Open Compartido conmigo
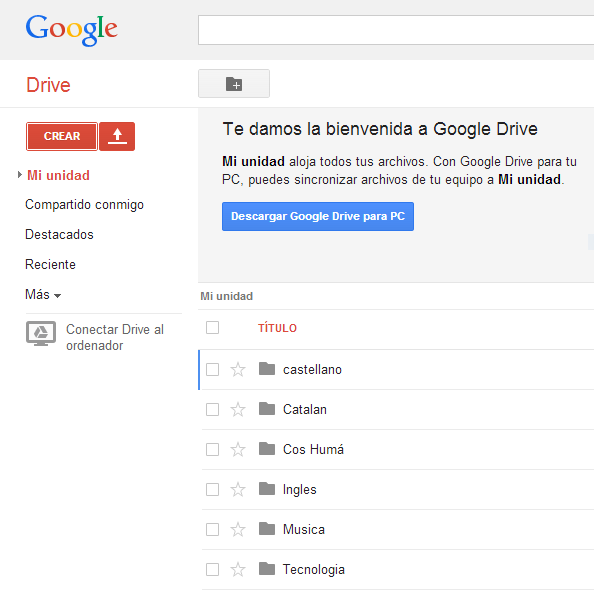Screen dimensions: 594x597 tap(84, 205)
